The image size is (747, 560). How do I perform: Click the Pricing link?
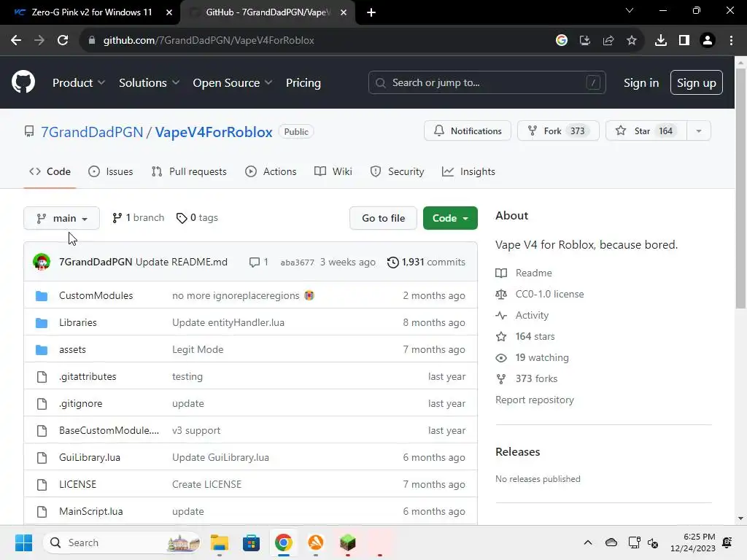click(303, 82)
